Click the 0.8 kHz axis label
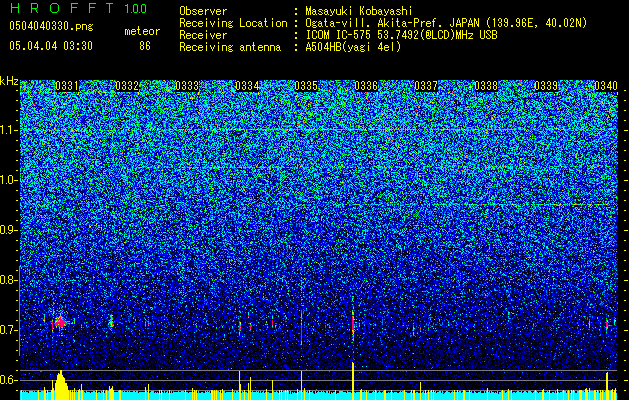The image size is (629, 400). [x=8, y=280]
